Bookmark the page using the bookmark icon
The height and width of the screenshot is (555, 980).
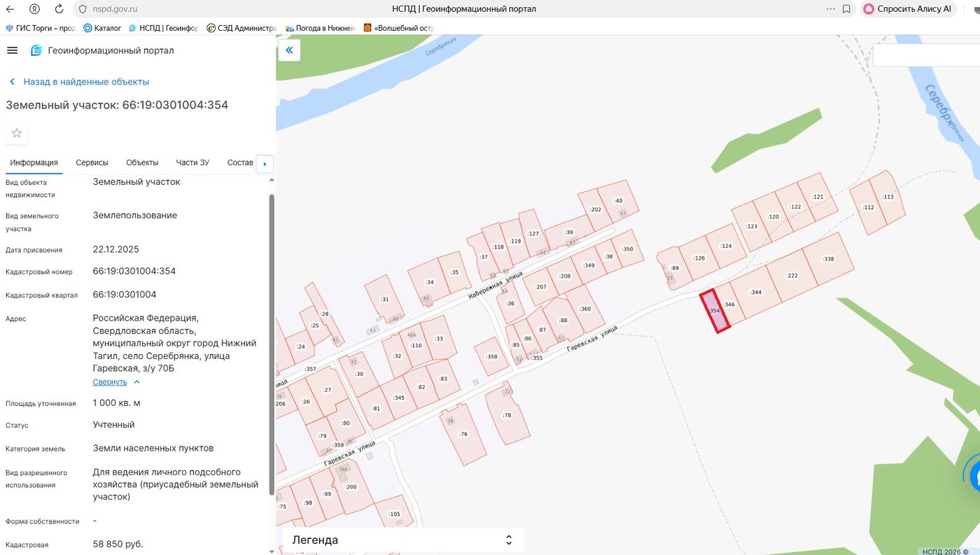(846, 9)
